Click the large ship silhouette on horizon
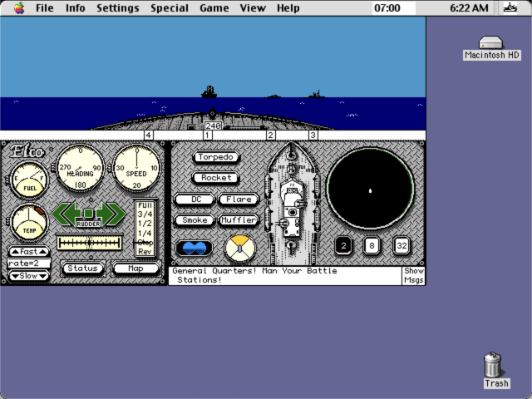Image resolution: width=532 pixels, height=399 pixels. [209, 92]
